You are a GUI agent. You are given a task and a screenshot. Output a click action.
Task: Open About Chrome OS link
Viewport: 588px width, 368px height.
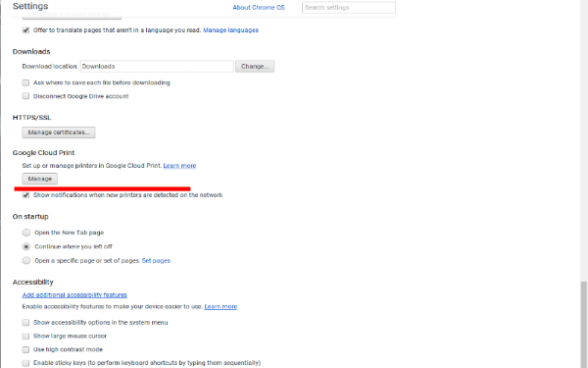(259, 8)
